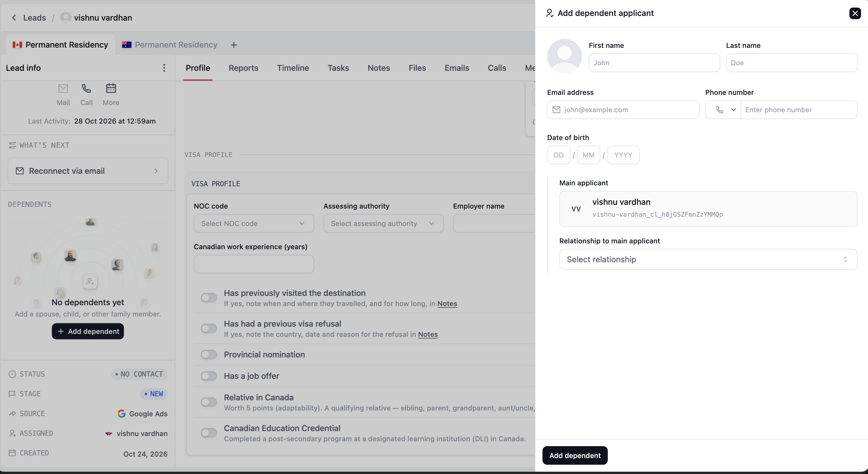Switch to the Reports tab
Image resolution: width=868 pixels, height=474 pixels.
click(243, 68)
